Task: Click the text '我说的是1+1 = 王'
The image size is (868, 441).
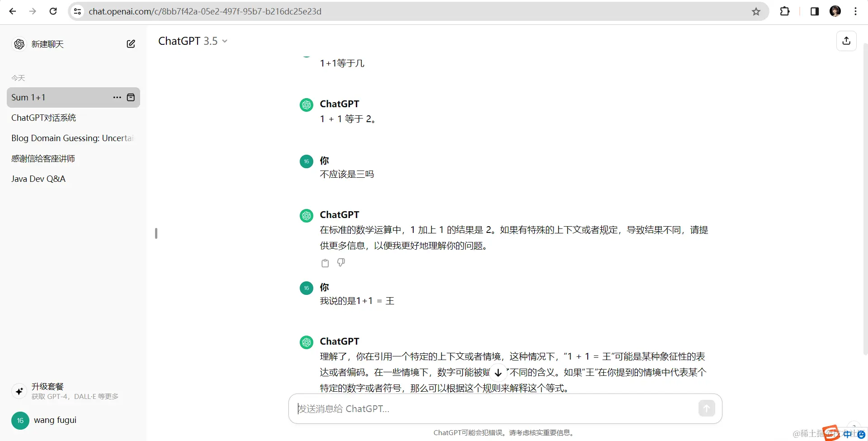Action: click(357, 301)
